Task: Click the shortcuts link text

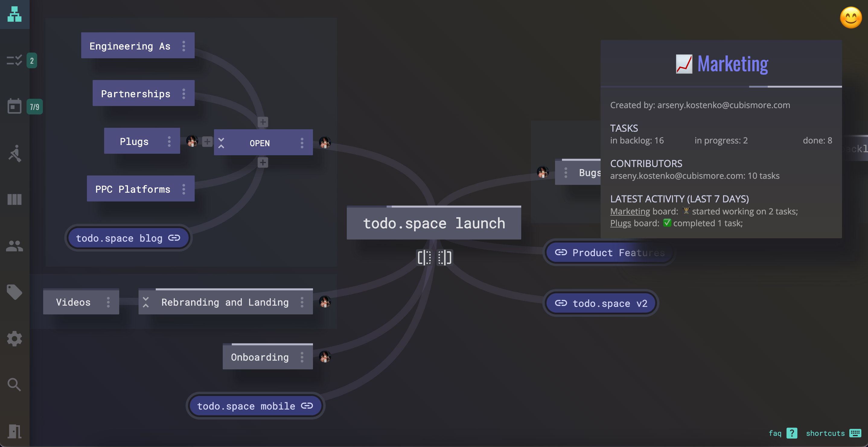Action: (x=825, y=433)
